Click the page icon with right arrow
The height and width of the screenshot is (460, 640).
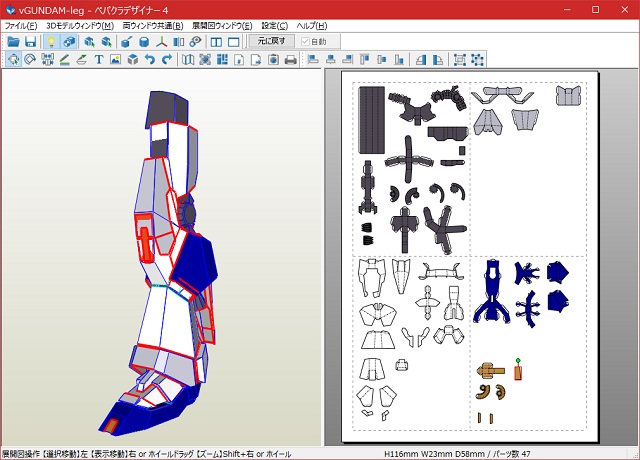pos(256,60)
